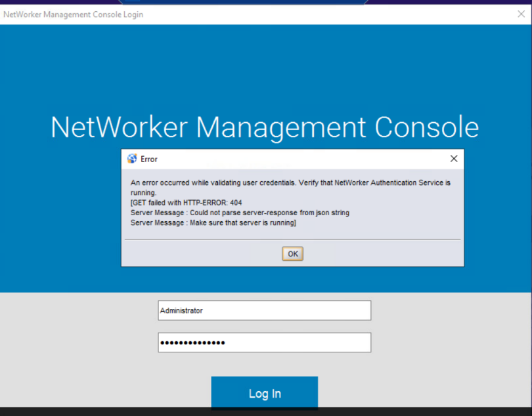Click inside the masked password field
The width and height of the screenshot is (532, 416).
pos(264,342)
